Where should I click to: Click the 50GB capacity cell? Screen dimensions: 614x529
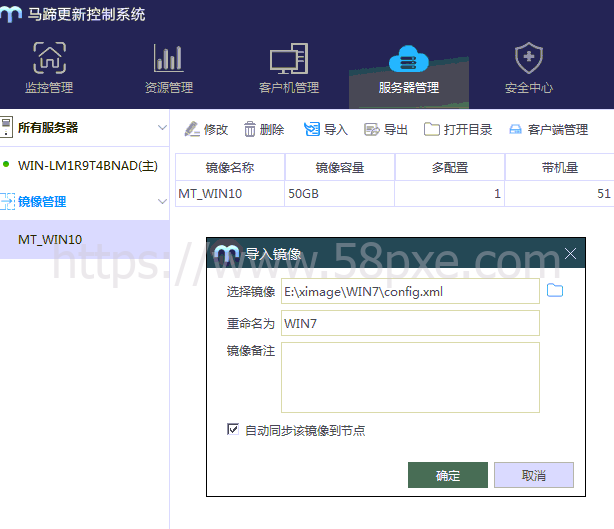pos(340,193)
